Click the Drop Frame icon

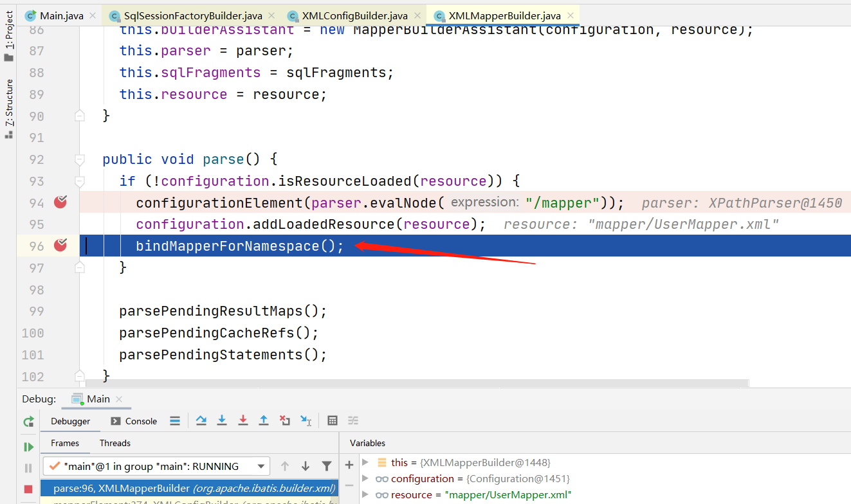[x=285, y=420]
